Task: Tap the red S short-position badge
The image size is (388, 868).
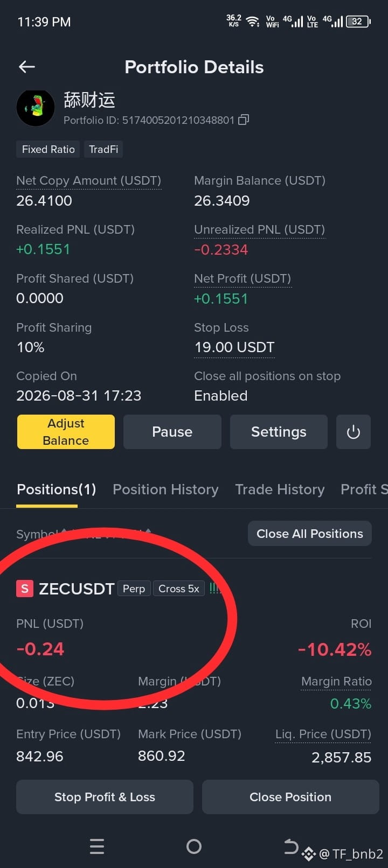Action: [25, 589]
